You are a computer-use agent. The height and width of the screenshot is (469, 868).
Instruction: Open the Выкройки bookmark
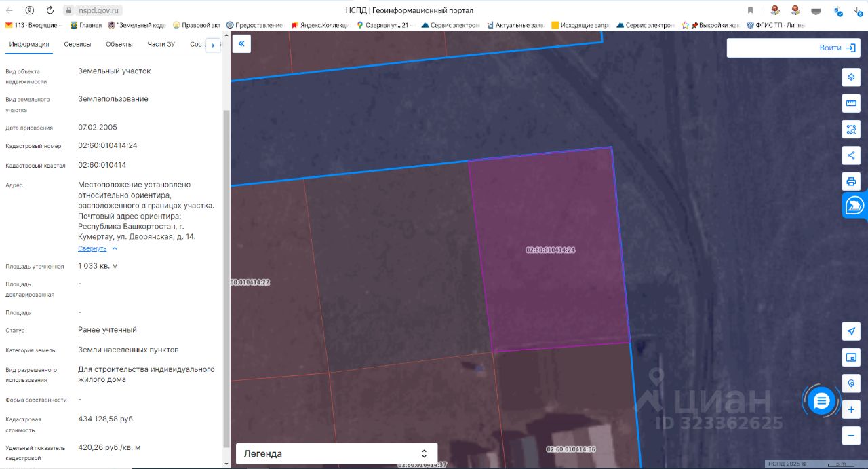(x=711, y=25)
